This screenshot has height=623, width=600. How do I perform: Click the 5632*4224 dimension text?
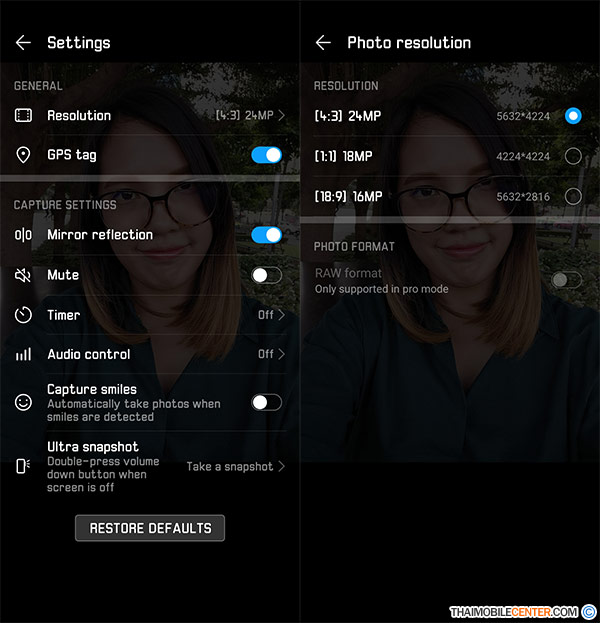523,116
